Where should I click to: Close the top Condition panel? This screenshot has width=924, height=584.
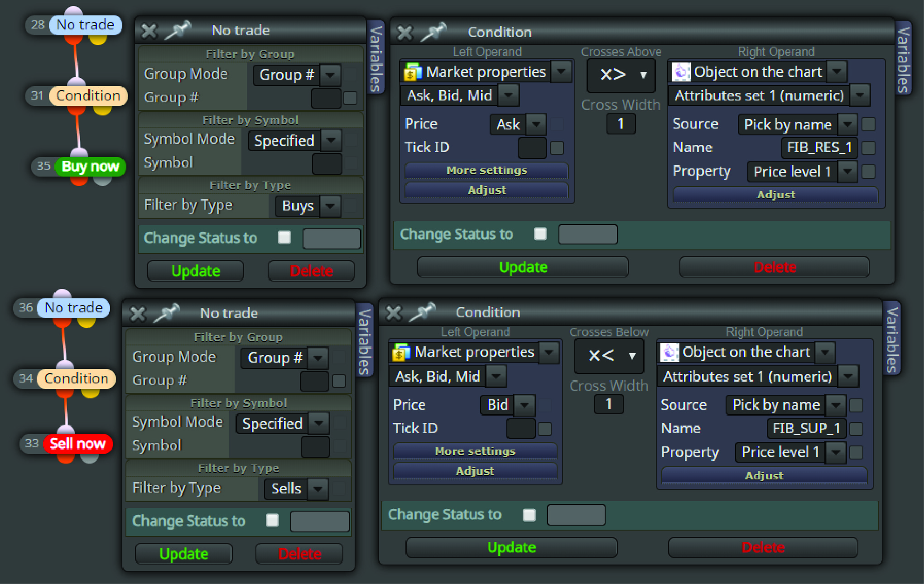click(x=405, y=33)
